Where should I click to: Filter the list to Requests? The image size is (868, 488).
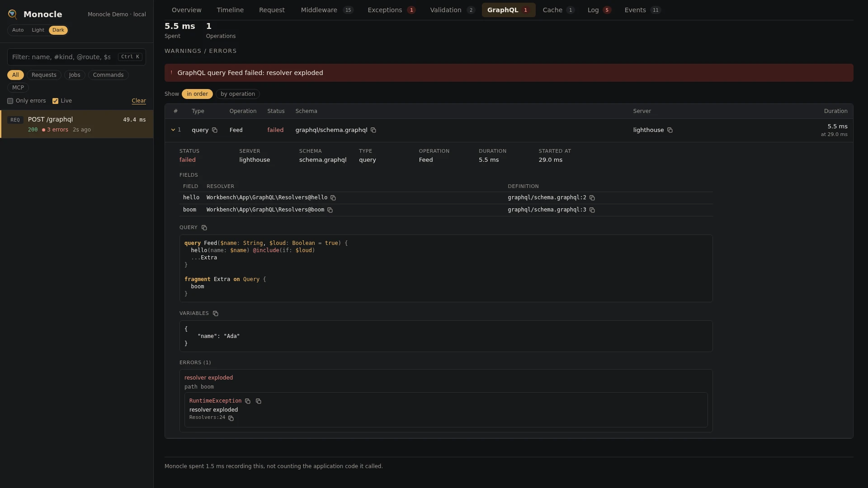[44, 75]
